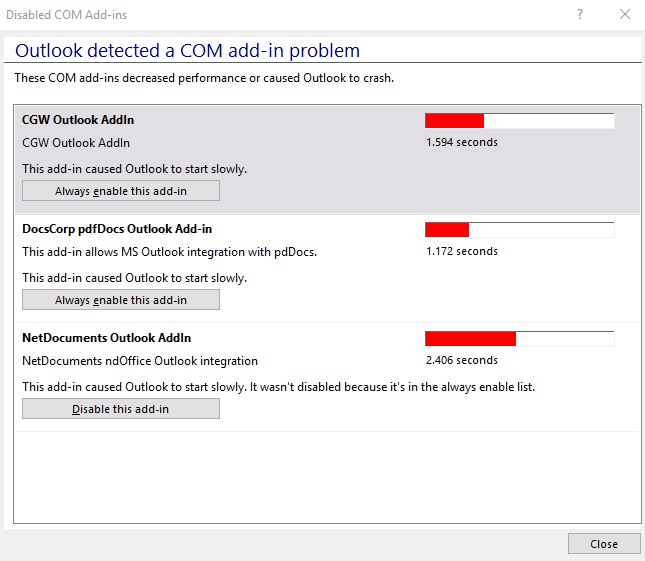Click the help question mark icon
Viewport: 645px width, 561px height.
[580, 14]
